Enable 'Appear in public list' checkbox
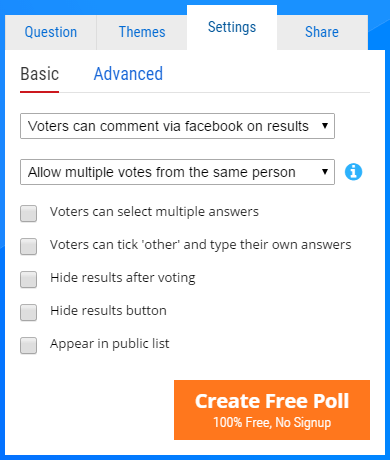The width and height of the screenshot is (390, 460). point(28,345)
